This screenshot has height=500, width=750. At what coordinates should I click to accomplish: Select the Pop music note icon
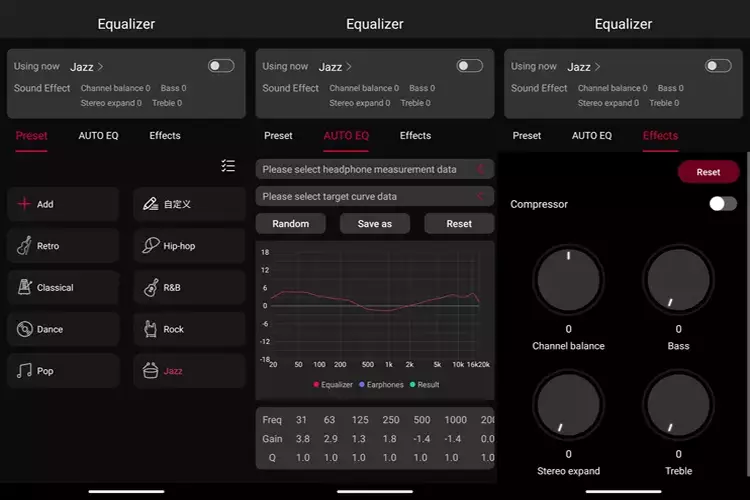[x=24, y=370]
